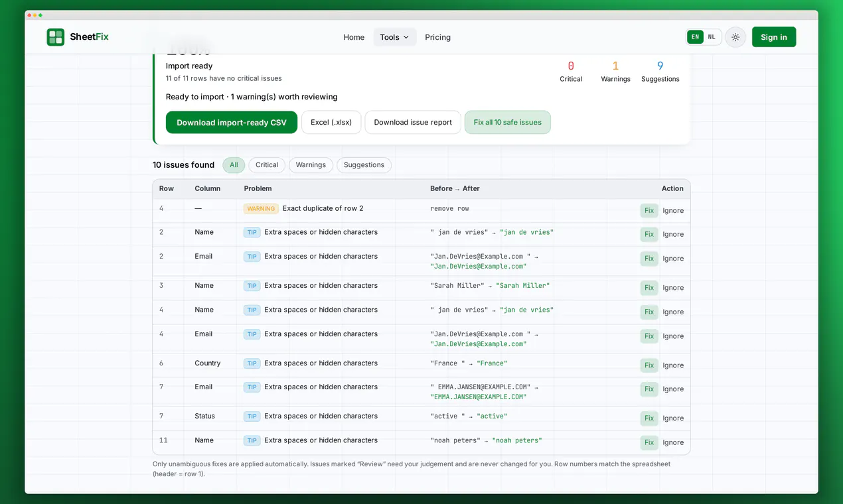Ignore the row 2 Name issue
843x504 pixels.
click(x=673, y=234)
